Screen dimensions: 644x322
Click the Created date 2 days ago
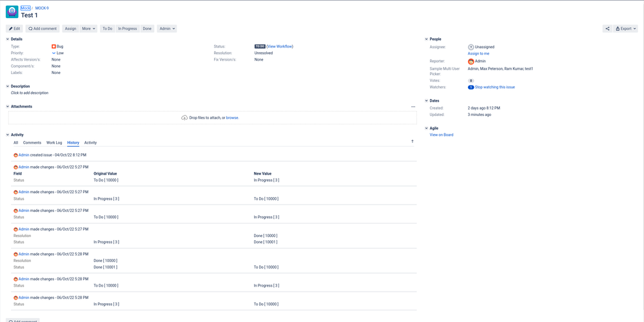click(x=484, y=108)
